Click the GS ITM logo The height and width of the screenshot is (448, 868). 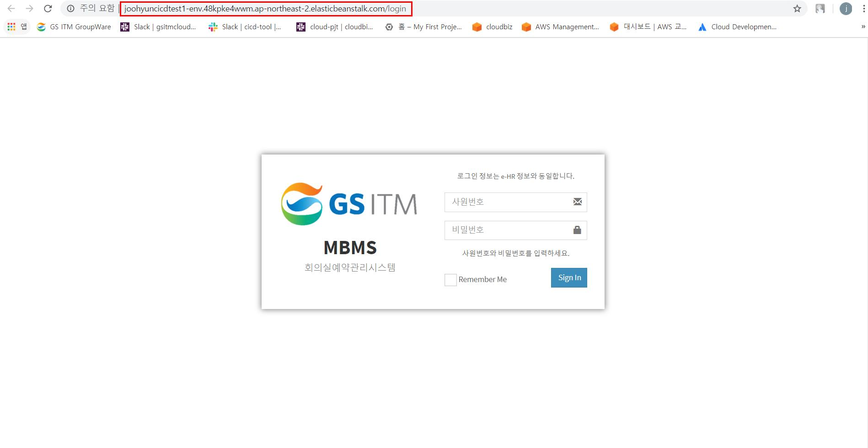tap(349, 204)
